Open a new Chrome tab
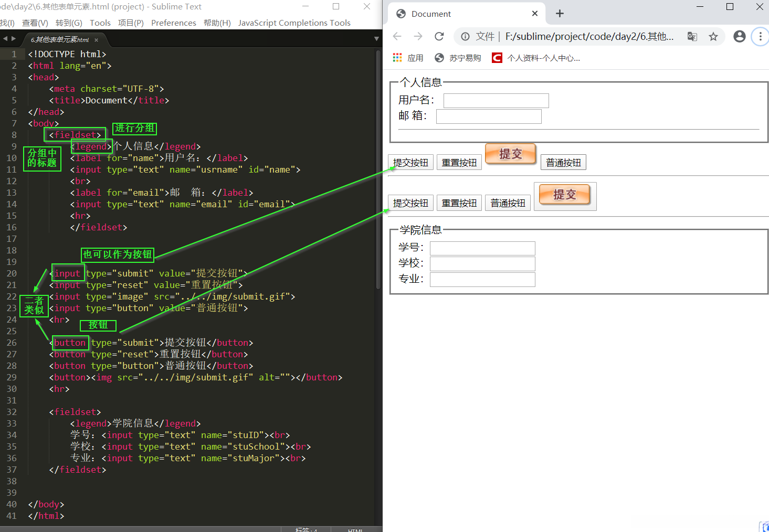Viewport: 769px width, 532px height. [x=560, y=14]
